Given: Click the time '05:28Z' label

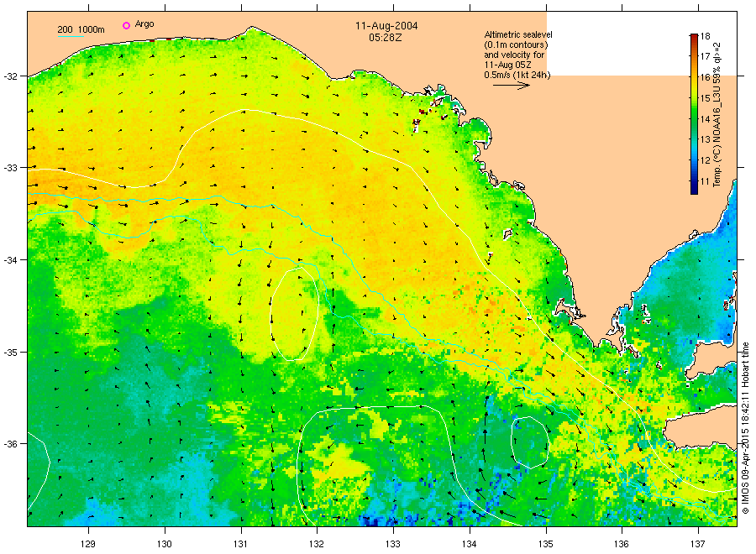Looking at the screenshot, I should click(386, 37).
